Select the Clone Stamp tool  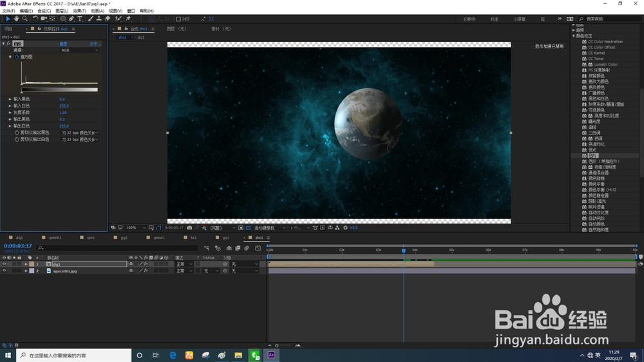click(x=99, y=19)
